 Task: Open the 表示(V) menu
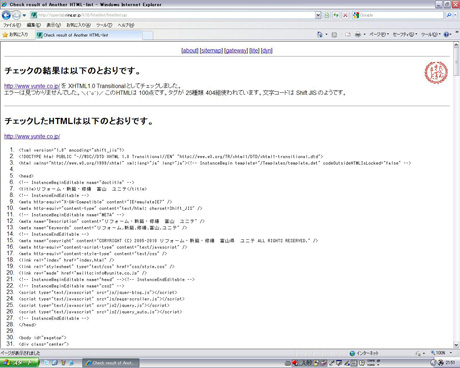click(x=53, y=25)
